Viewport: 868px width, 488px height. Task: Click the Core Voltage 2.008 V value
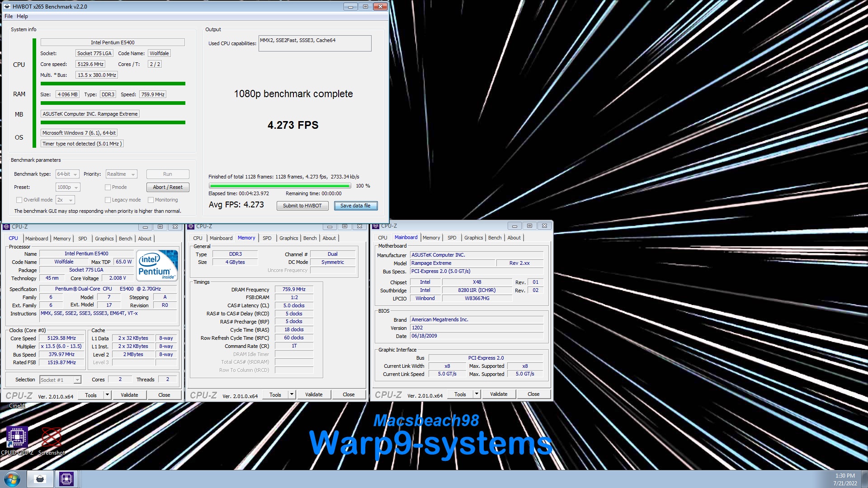pyautogui.click(x=118, y=278)
